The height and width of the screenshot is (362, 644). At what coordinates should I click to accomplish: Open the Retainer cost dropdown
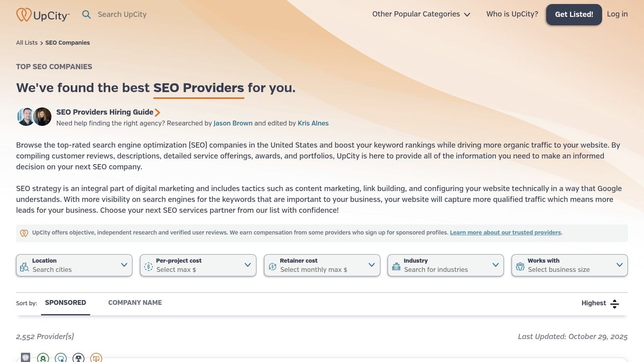(x=322, y=265)
